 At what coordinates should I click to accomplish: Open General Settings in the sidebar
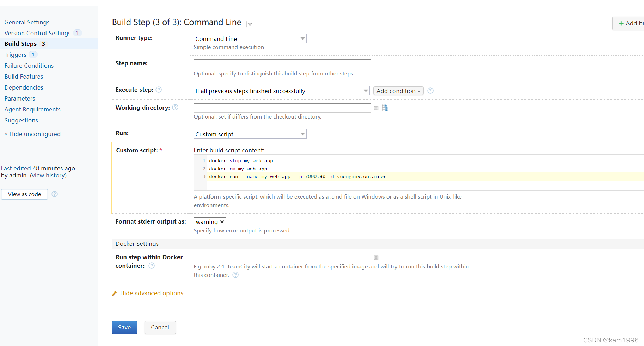click(x=27, y=22)
